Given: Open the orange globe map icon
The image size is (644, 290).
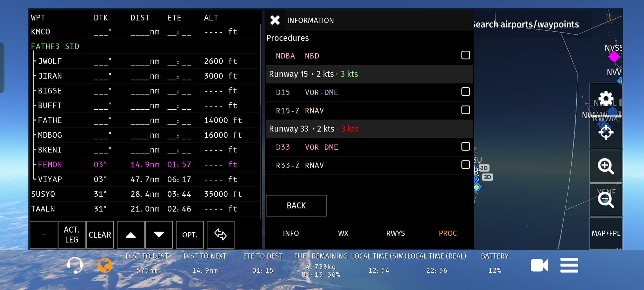Looking at the screenshot, I should coord(105,265).
